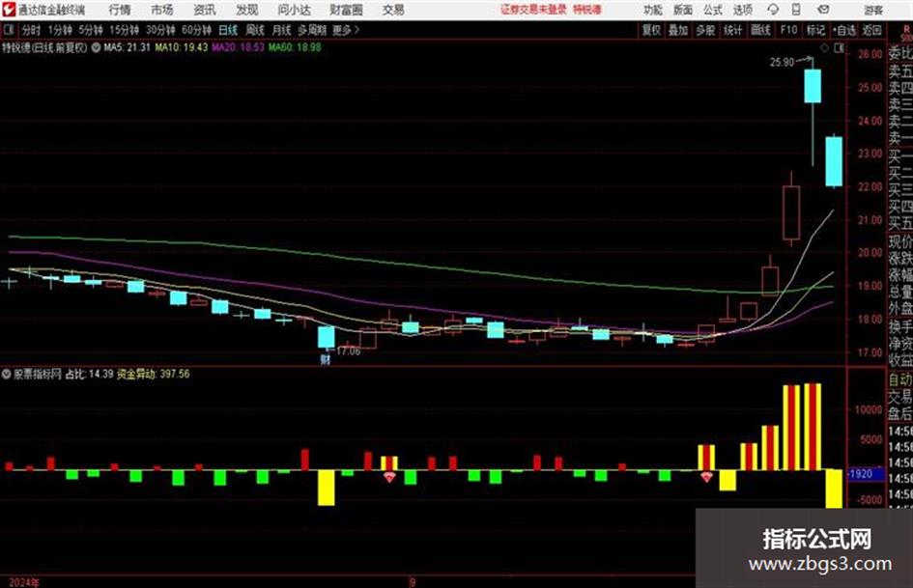This screenshot has height=588, width=913.
Task: Click the customer service headset icon
Action: click(773, 10)
